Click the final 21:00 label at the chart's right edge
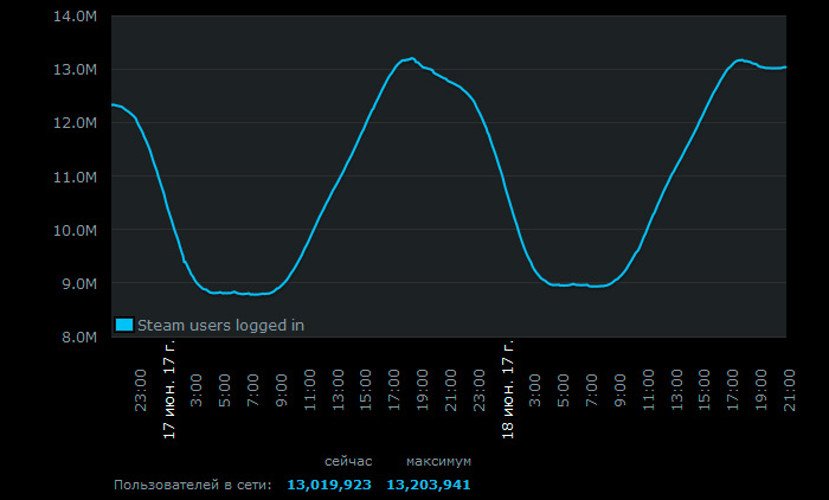The width and height of the screenshot is (829, 500). 789,388
